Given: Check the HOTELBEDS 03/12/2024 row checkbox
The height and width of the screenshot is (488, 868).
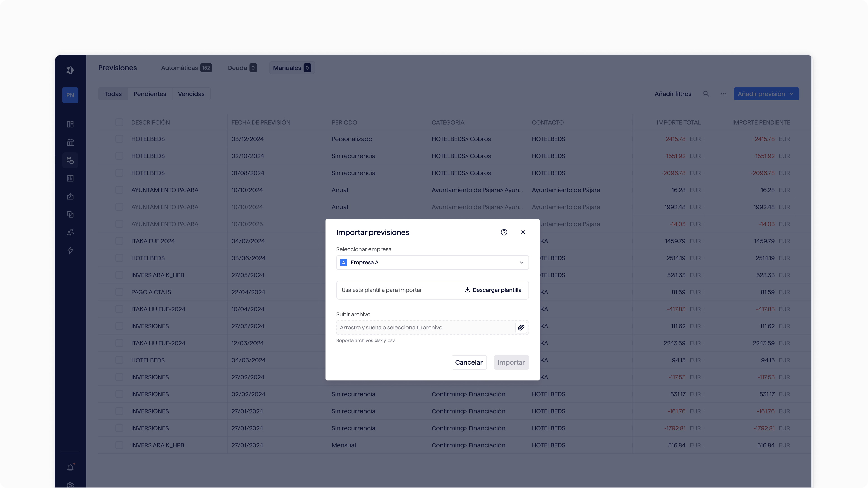Looking at the screenshot, I should [x=119, y=139].
